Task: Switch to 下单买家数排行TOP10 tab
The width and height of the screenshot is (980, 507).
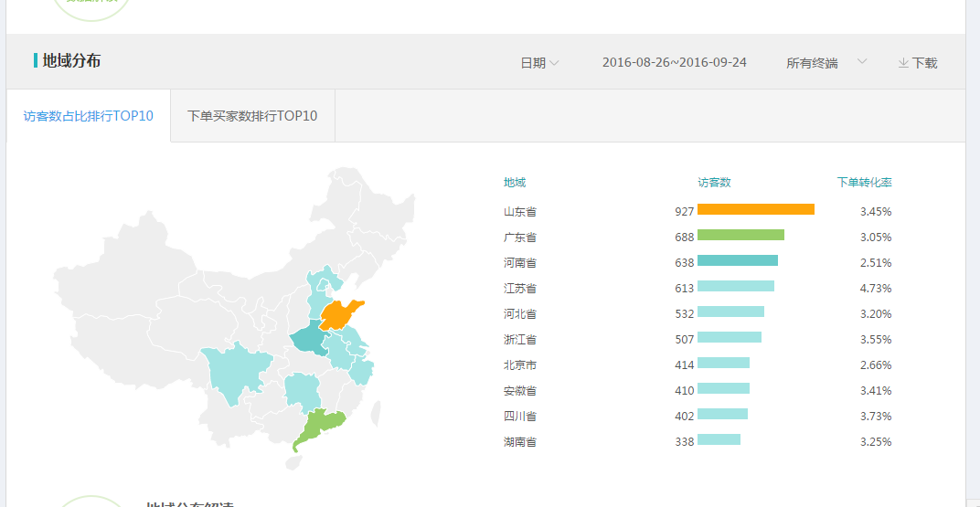Action: point(252,116)
